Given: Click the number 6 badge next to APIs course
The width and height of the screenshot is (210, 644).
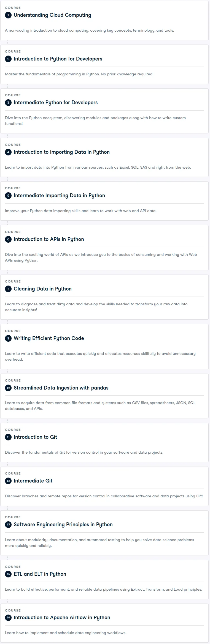Looking at the screenshot, I should [x=8, y=239].
